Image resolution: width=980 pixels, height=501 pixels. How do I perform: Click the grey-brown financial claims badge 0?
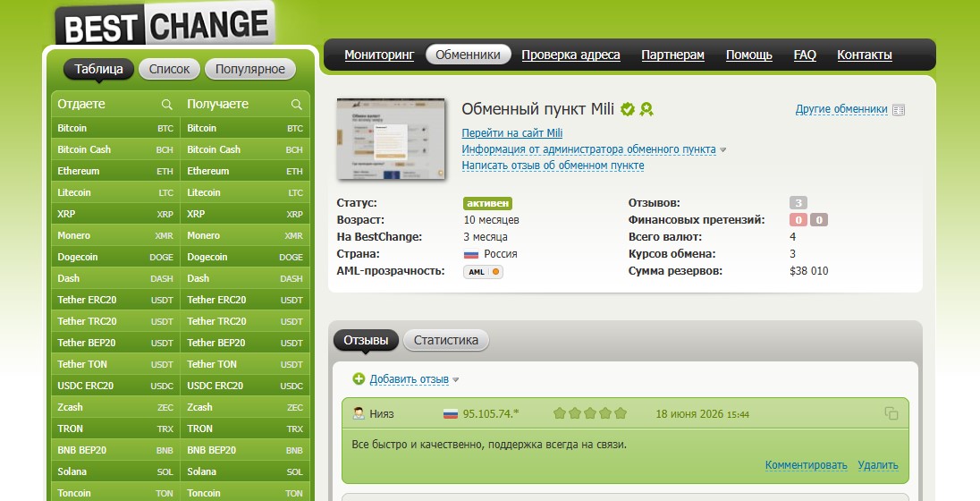(819, 219)
